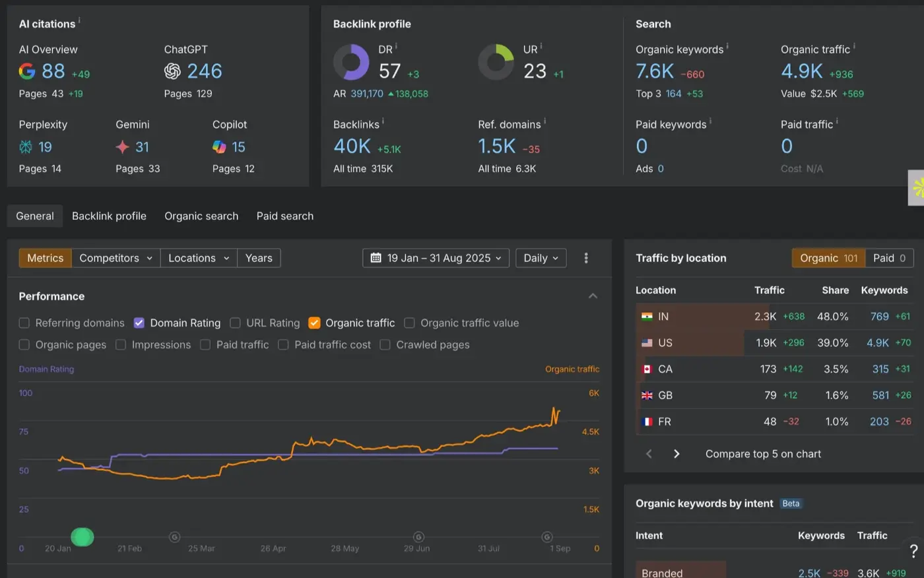The width and height of the screenshot is (924, 578).
Task: Uncheck the Domain Rating checkbox
Action: click(x=139, y=323)
